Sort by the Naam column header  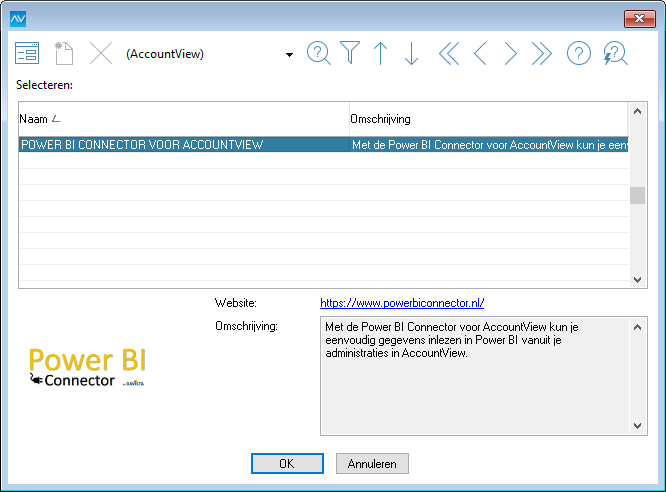183,119
